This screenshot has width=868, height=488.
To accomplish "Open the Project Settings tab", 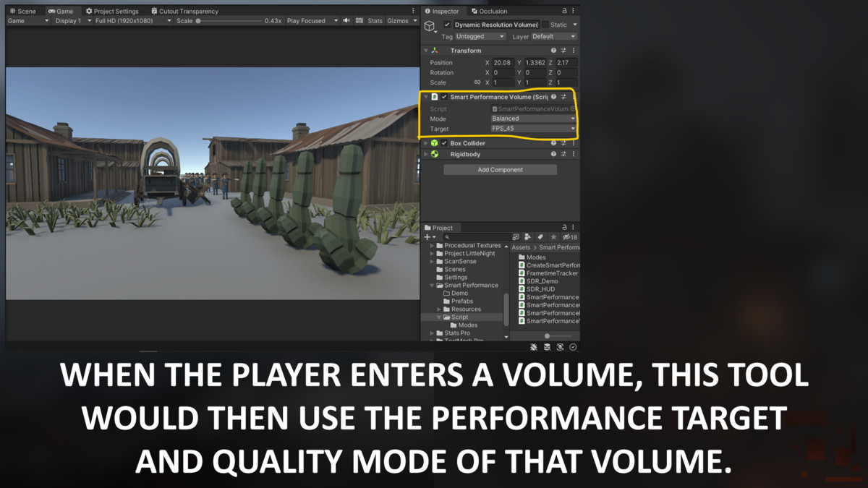I will 112,12.
